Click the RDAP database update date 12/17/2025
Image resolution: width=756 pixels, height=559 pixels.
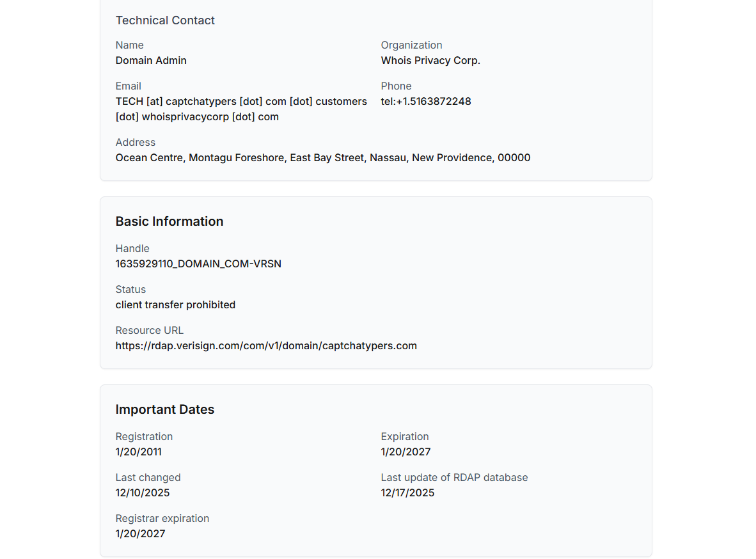tap(407, 493)
